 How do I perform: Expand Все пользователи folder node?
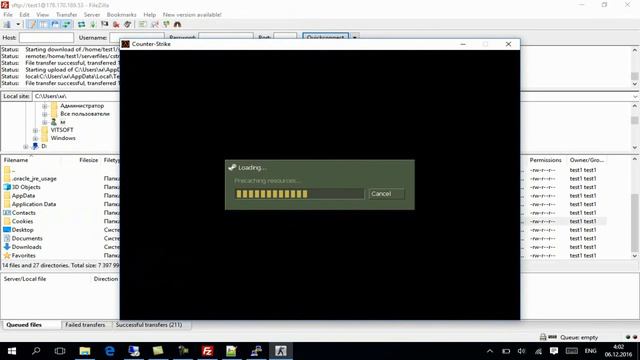(44, 114)
